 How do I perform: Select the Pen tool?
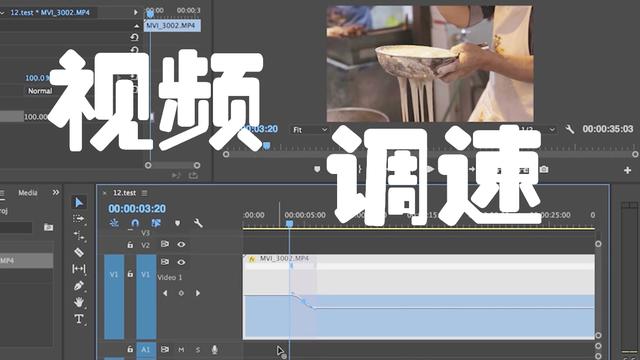coord(79,285)
